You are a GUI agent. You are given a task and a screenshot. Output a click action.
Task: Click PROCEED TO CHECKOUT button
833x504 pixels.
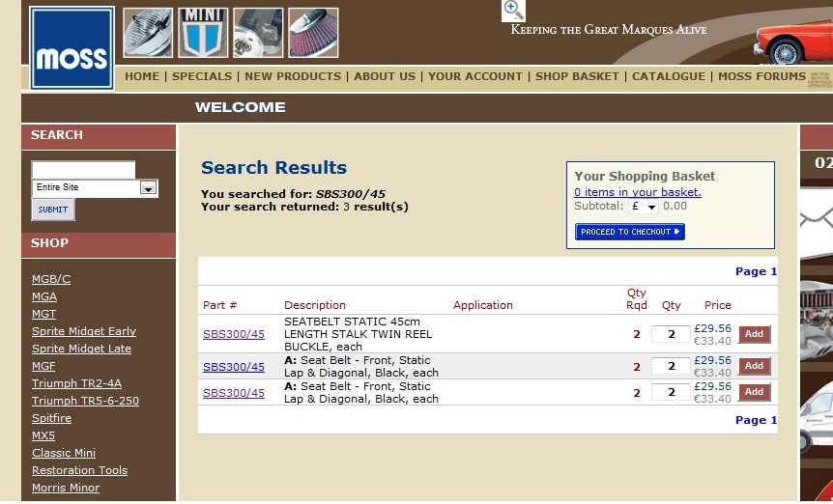[629, 232]
